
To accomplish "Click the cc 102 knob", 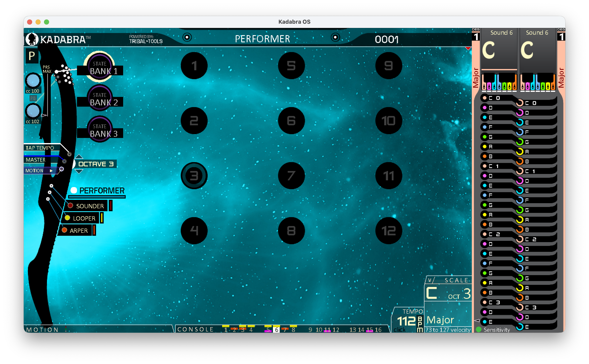I will click(x=33, y=111).
